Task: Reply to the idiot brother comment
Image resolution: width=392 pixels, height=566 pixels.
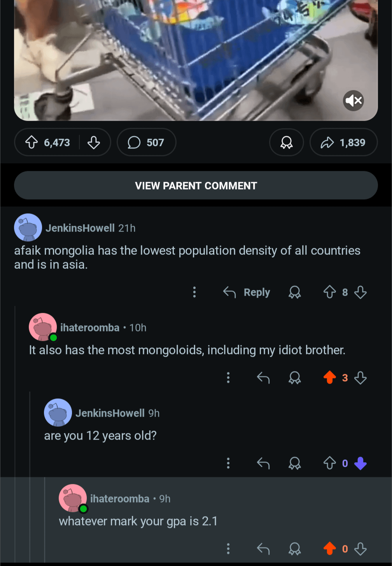Action: coord(263,378)
